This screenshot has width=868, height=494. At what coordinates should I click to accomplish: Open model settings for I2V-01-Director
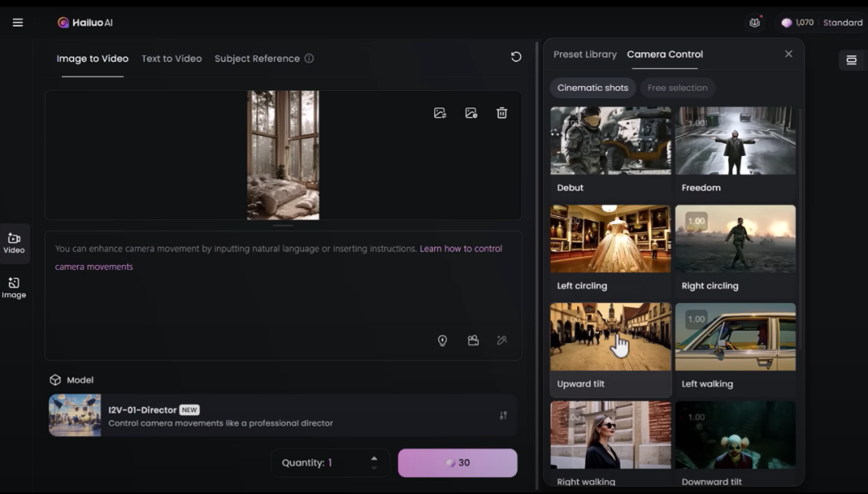pyautogui.click(x=503, y=415)
